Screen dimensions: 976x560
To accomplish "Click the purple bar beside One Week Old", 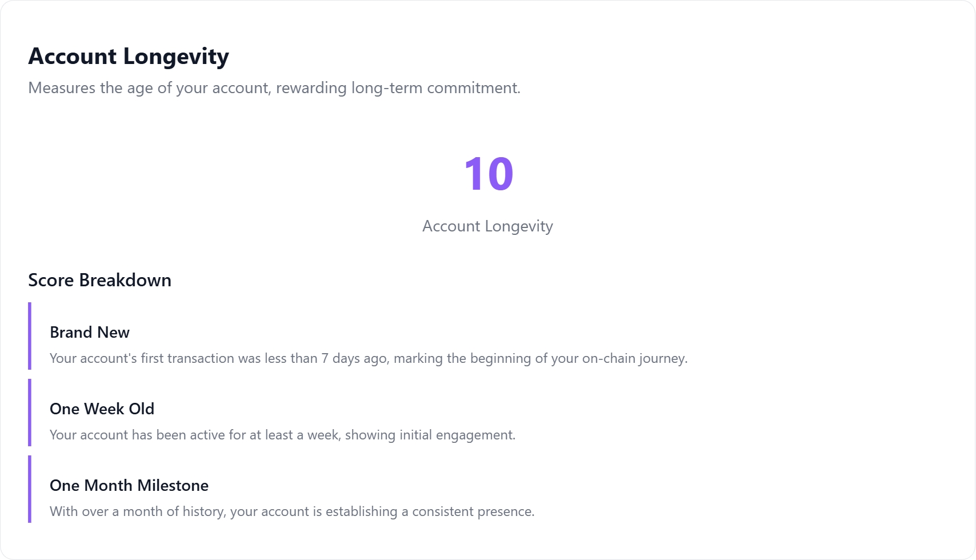I will [30, 413].
